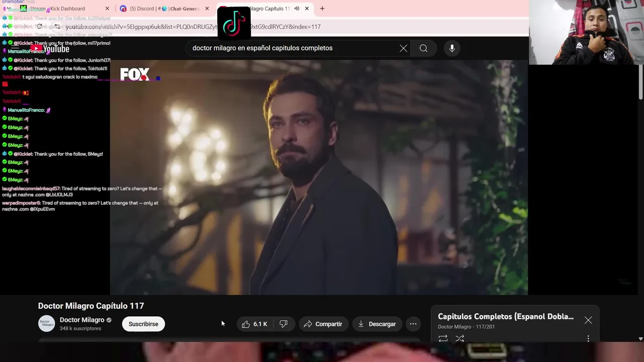Like the video with 6.1 K likes
644x362 pixels.
255,324
